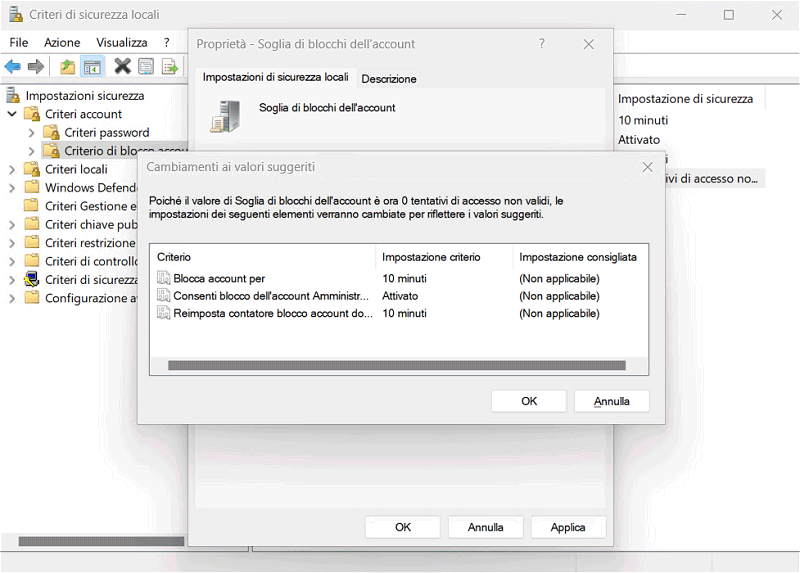Click the Criterio di blocco account folder icon
This screenshot has height=573, width=800.
click(x=52, y=151)
